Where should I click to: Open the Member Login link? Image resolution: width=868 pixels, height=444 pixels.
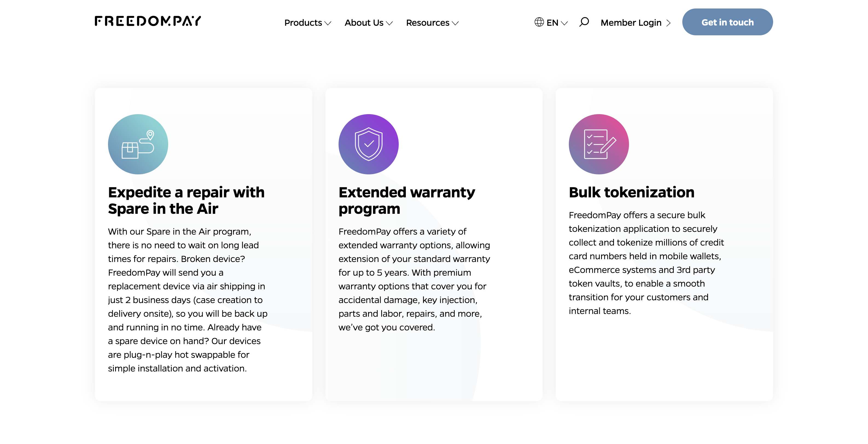click(636, 23)
